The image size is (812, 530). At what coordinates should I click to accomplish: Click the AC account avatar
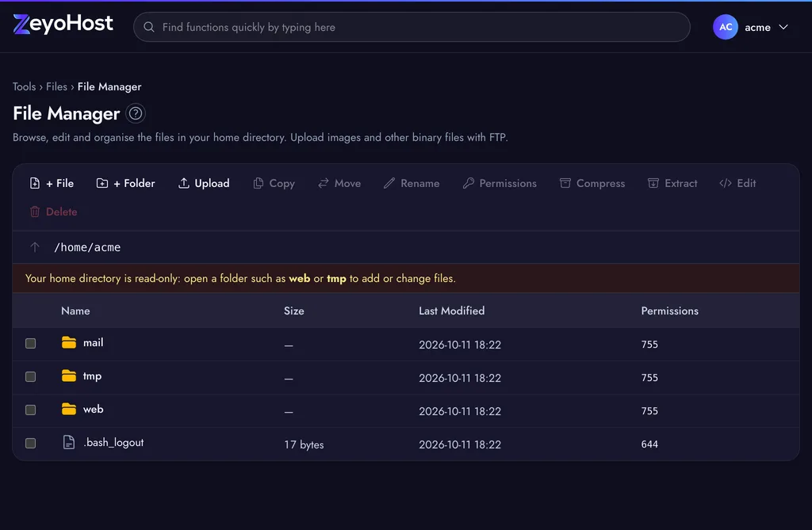[725, 27]
